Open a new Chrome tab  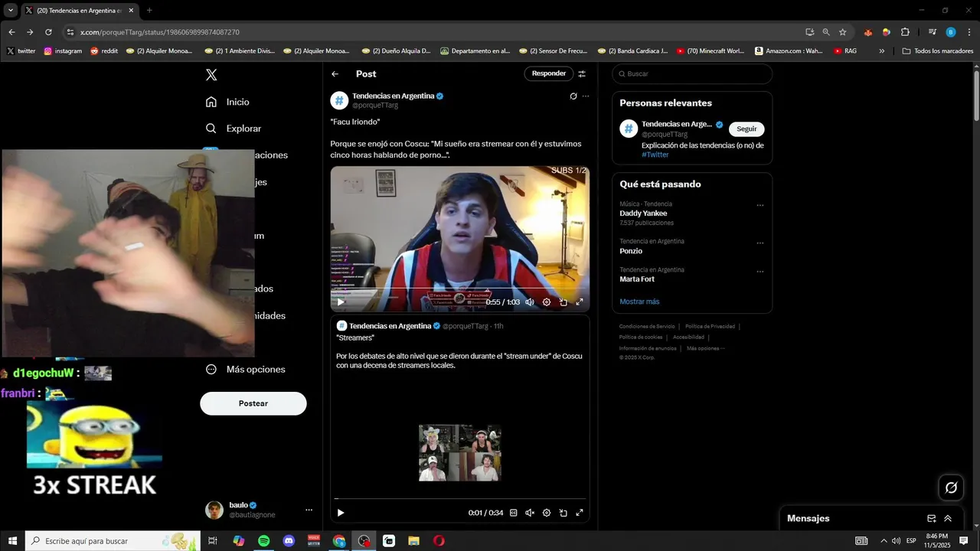click(x=149, y=11)
